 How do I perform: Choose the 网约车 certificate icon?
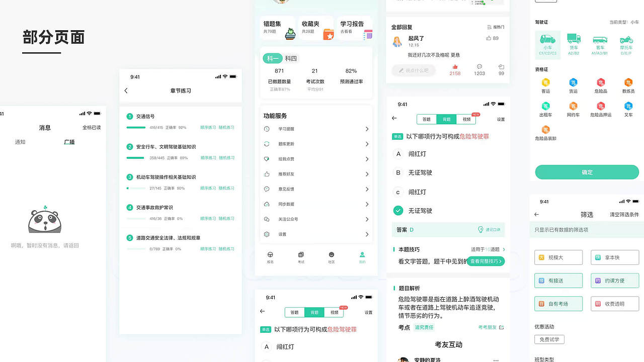pyautogui.click(x=573, y=106)
